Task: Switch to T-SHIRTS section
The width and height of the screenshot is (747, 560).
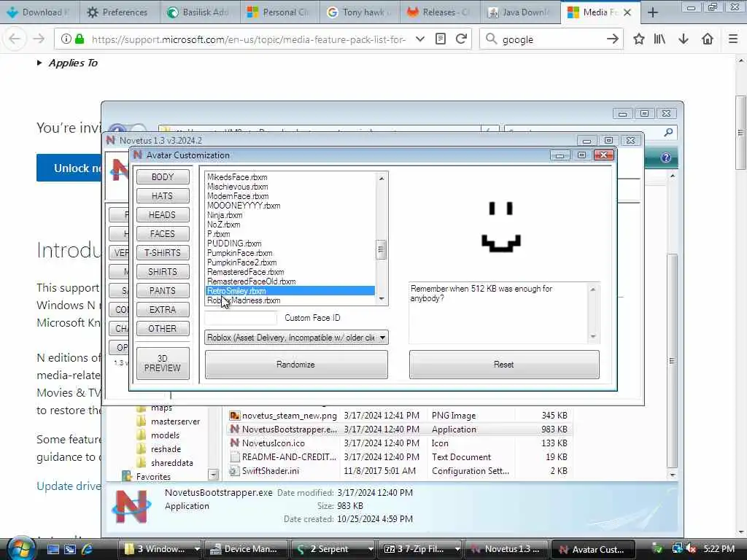Action: 163,253
